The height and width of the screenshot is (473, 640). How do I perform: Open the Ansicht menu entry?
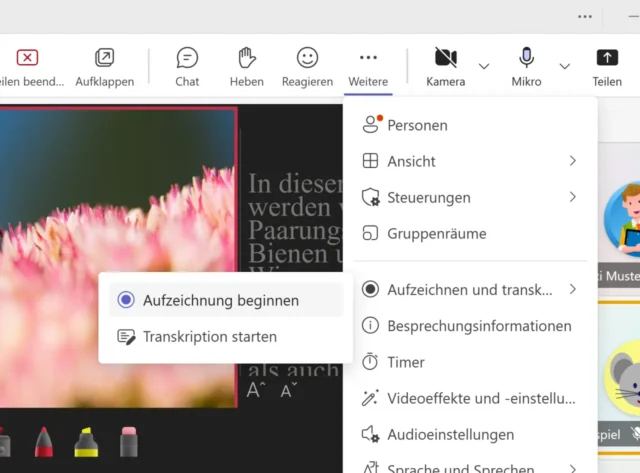tap(470, 161)
